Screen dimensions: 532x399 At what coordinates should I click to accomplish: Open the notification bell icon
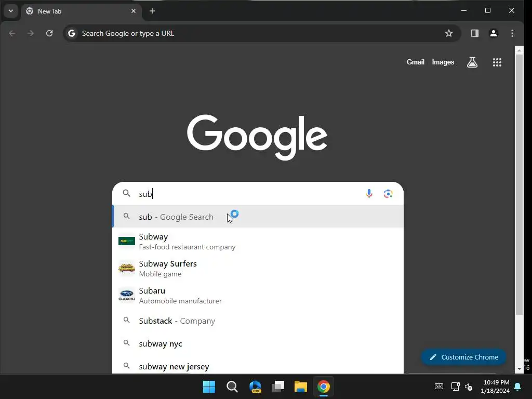[x=518, y=387]
